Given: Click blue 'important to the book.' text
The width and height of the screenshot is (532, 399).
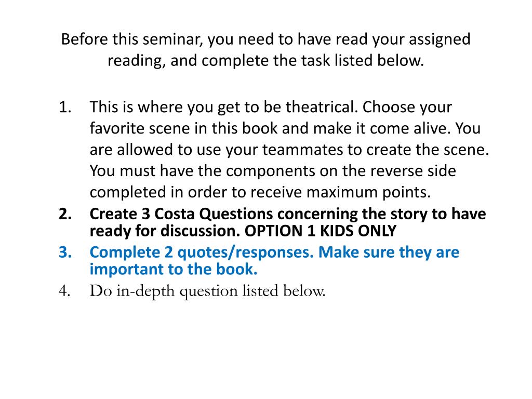Looking at the screenshot, I should [x=174, y=270].
